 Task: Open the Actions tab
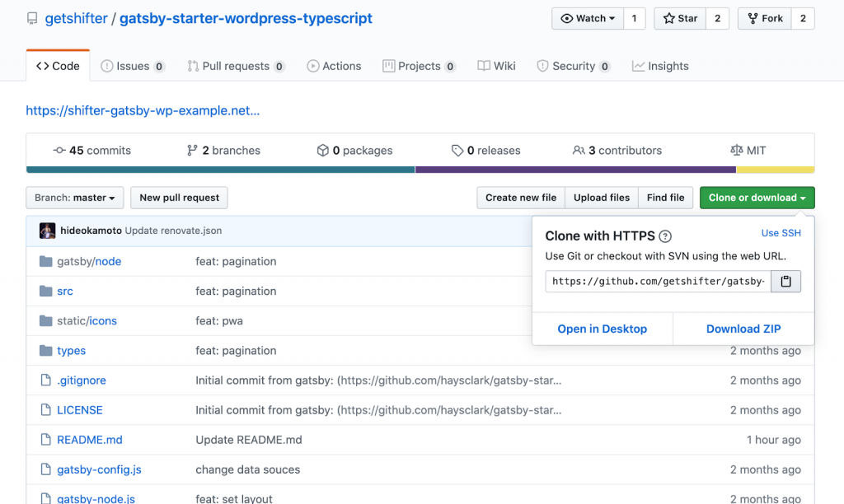click(x=334, y=66)
